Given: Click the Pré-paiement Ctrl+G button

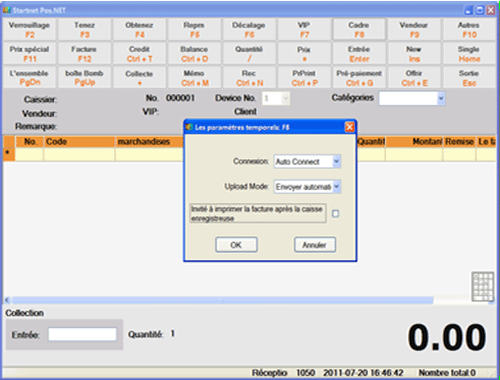Looking at the screenshot, I should point(359,78).
